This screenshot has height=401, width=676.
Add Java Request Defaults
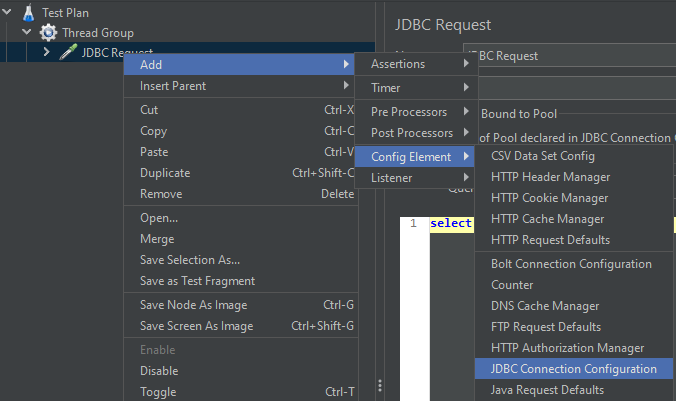[x=574, y=390]
